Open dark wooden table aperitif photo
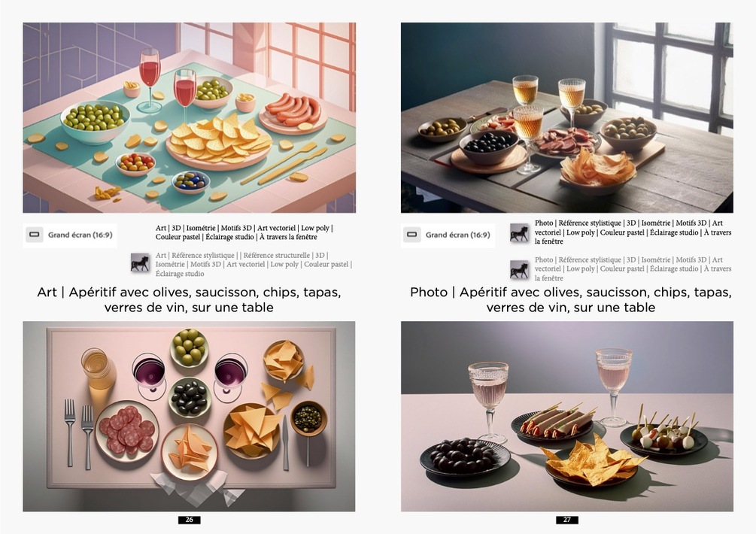Image resolution: width=756 pixels, height=534 pixels. (567, 117)
